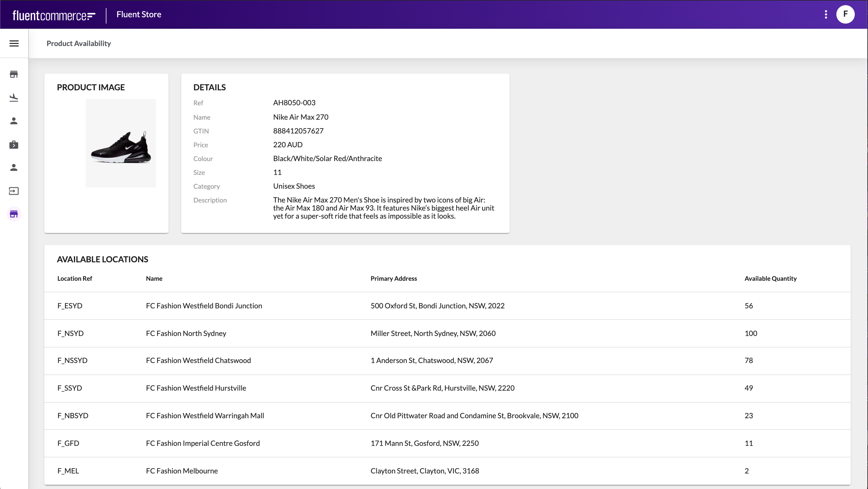The height and width of the screenshot is (489, 868).
Task: Click person icon below the airplane icon
Action: (x=14, y=121)
